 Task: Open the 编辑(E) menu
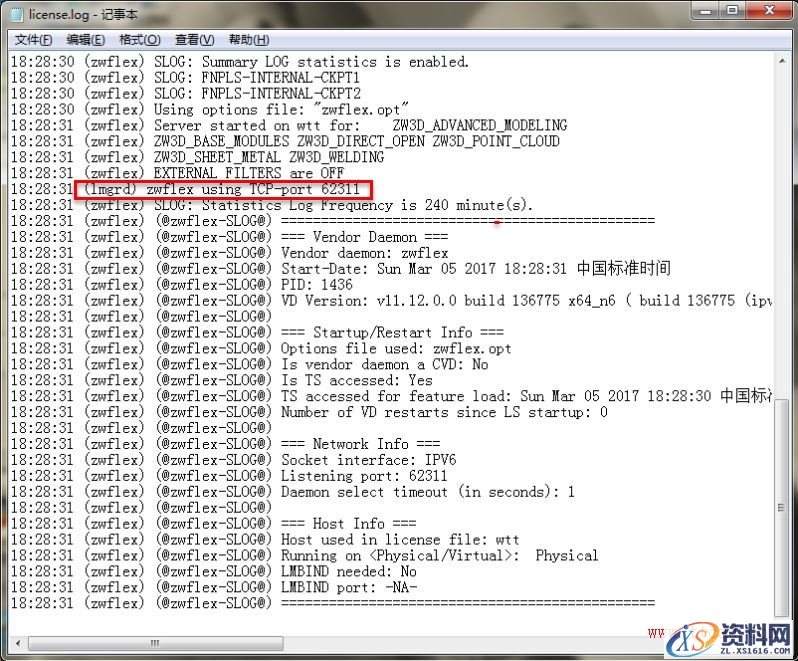(x=85, y=40)
